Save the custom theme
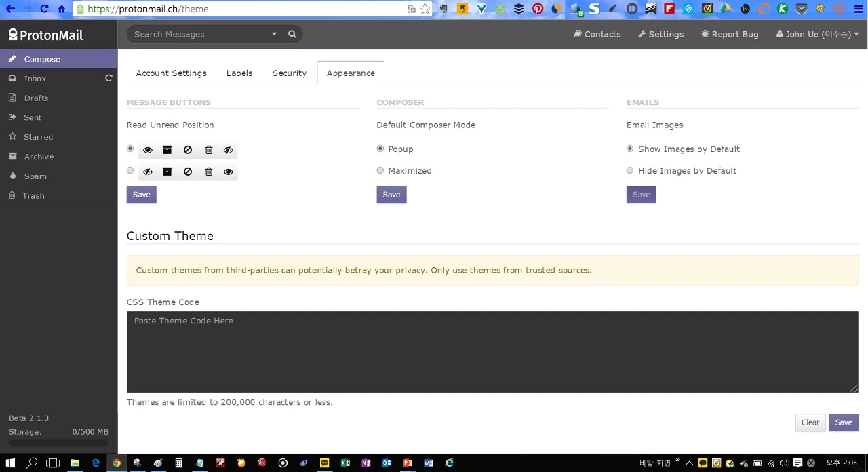The height and width of the screenshot is (472, 868). (x=844, y=422)
